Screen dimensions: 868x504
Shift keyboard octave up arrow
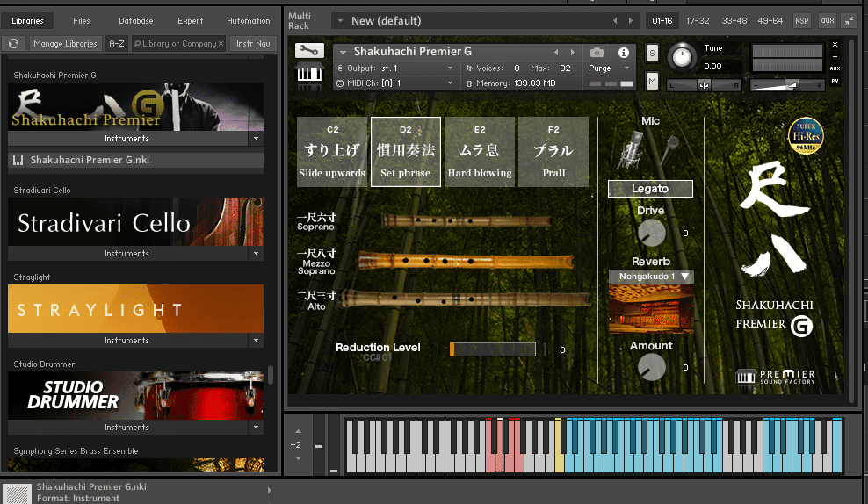coord(299,431)
